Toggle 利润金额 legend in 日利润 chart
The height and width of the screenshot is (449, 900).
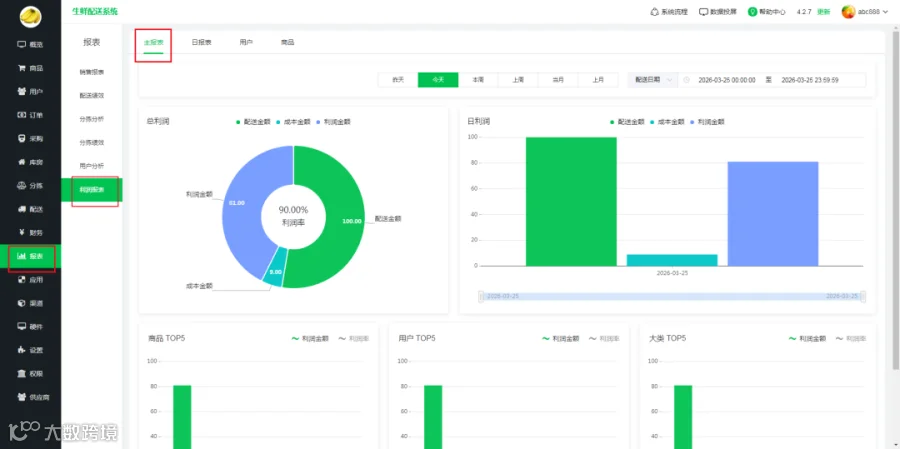[709, 122]
